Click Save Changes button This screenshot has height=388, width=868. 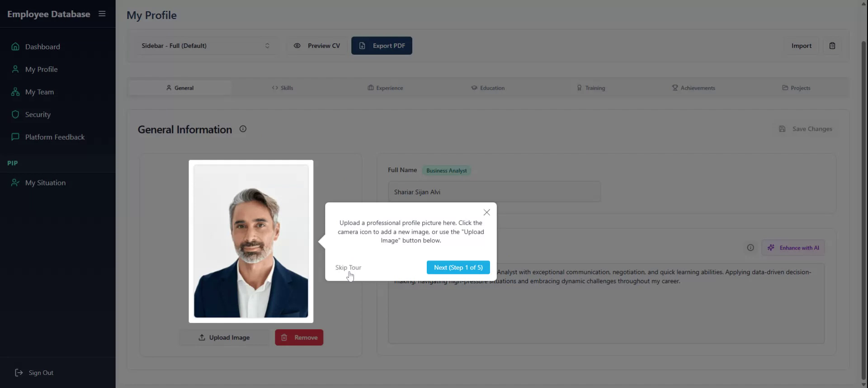pyautogui.click(x=805, y=129)
